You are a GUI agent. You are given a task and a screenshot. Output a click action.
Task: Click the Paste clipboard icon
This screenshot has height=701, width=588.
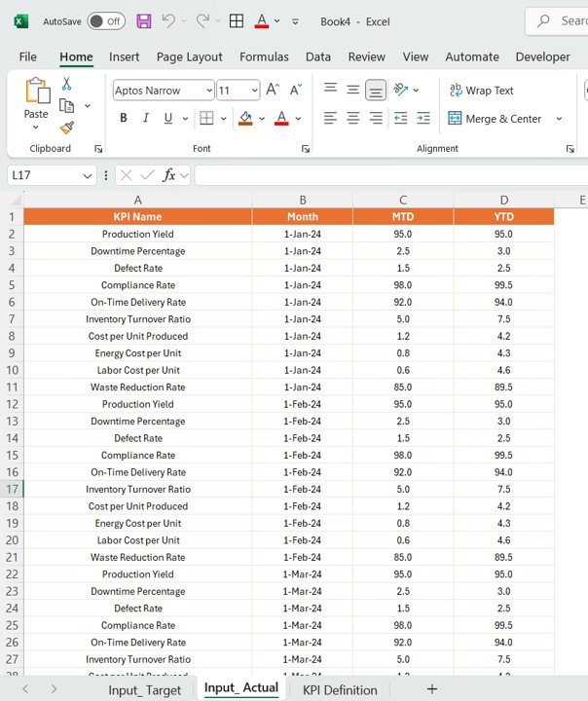tap(37, 91)
